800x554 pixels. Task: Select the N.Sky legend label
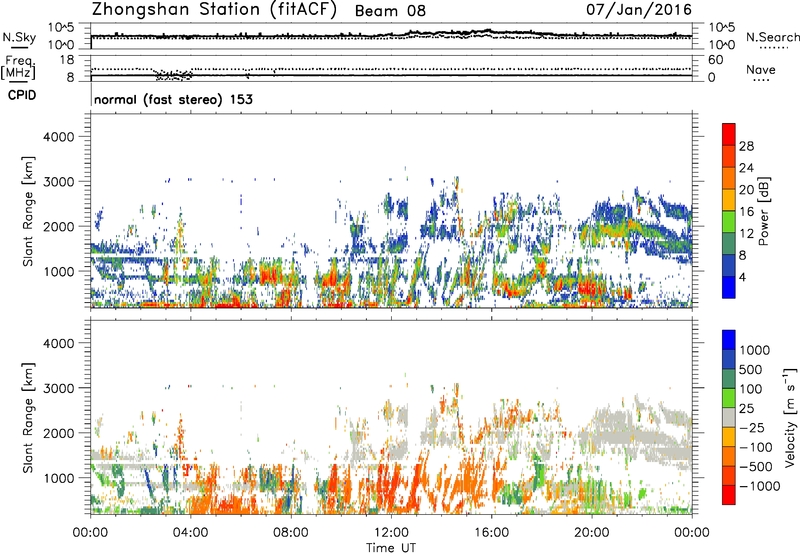click(x=19, y=37)
